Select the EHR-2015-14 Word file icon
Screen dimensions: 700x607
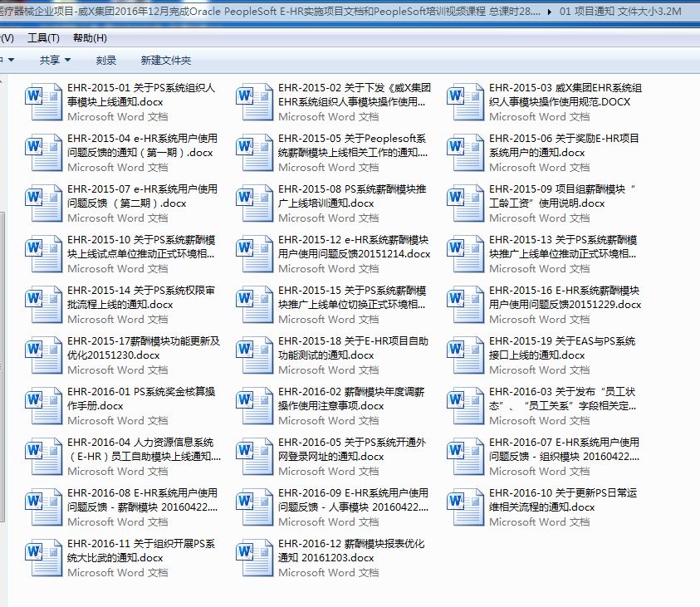pos(43,305)
